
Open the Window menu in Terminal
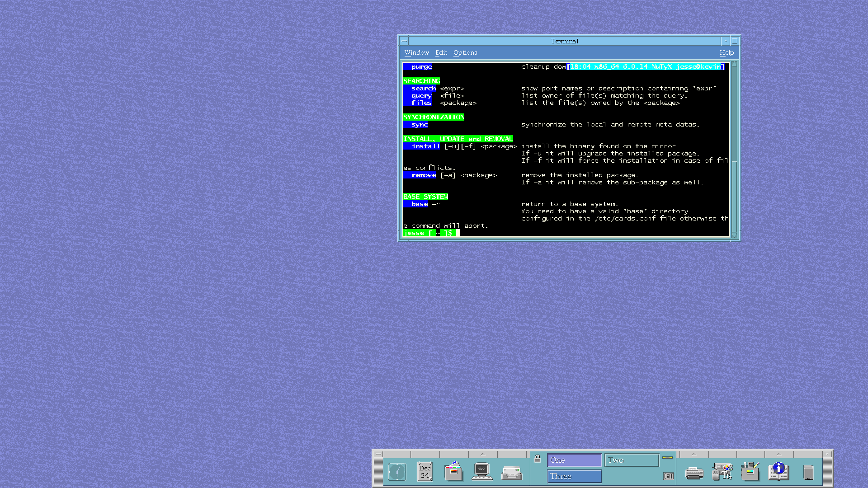pos(417,53)
